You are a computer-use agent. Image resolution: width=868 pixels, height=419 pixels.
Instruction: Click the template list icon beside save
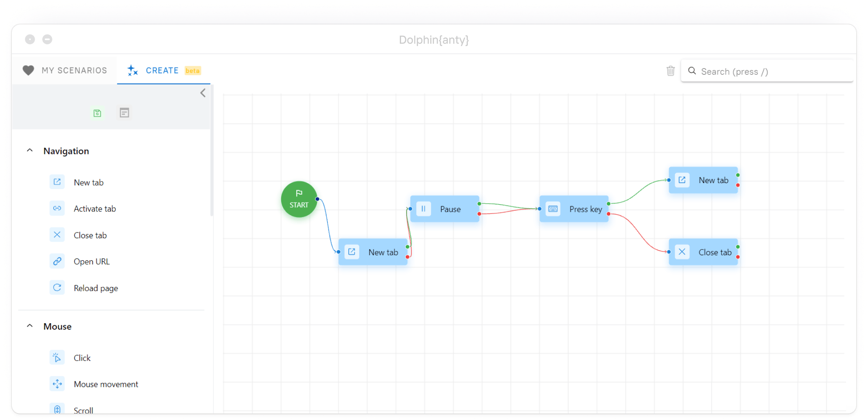pos(124,113)
